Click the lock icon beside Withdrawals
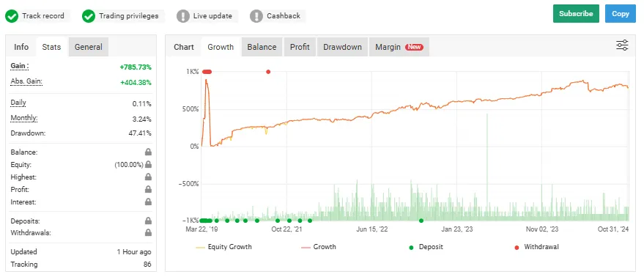The image size is (644, 277). pyautogui.click(x=148, y=232)
